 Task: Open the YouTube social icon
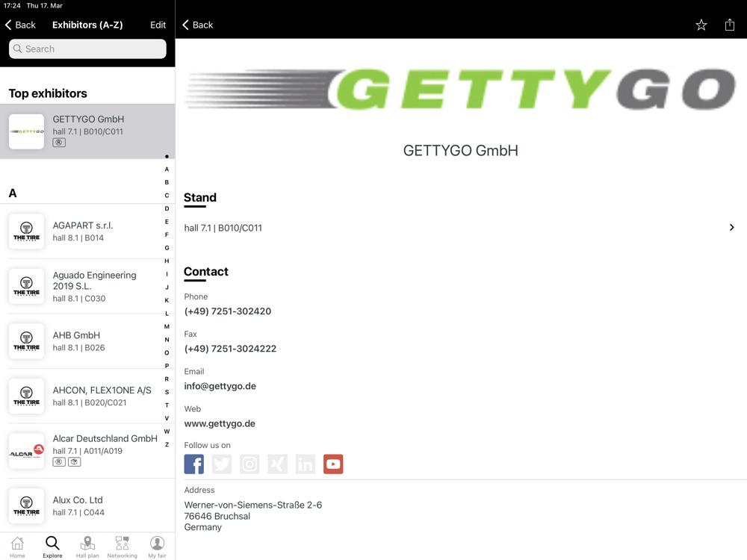coord(333,464)
